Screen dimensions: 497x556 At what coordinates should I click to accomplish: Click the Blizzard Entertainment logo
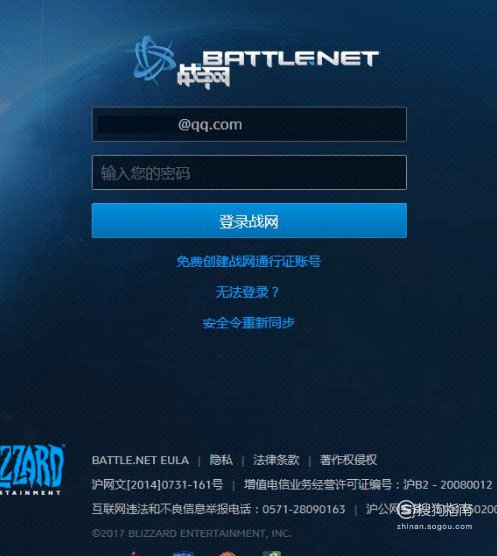[x=31, y=470]
